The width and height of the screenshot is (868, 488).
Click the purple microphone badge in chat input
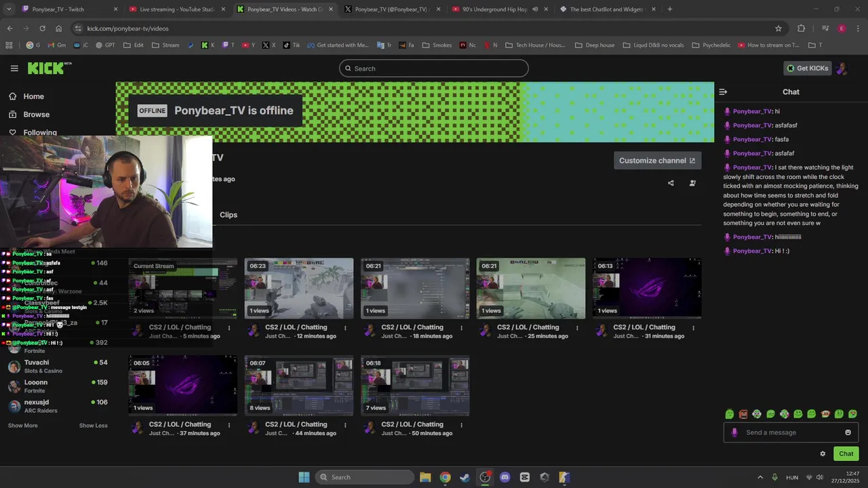[734, 432]
